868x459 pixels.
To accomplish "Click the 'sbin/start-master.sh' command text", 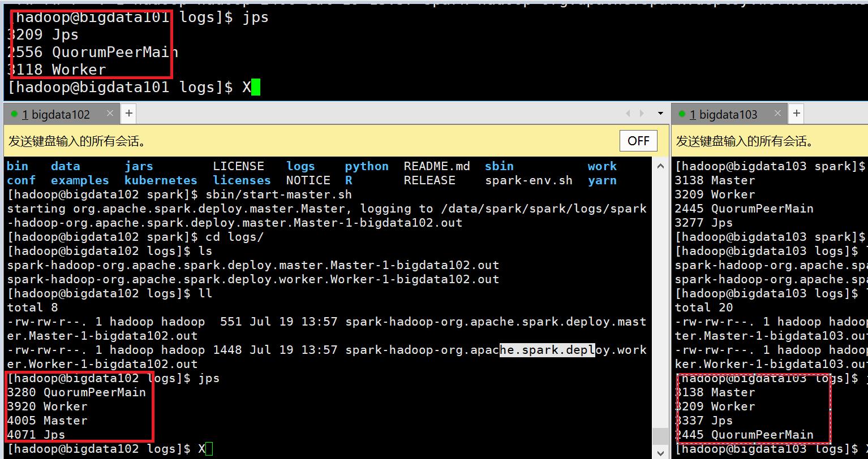I will click(278, 194).
